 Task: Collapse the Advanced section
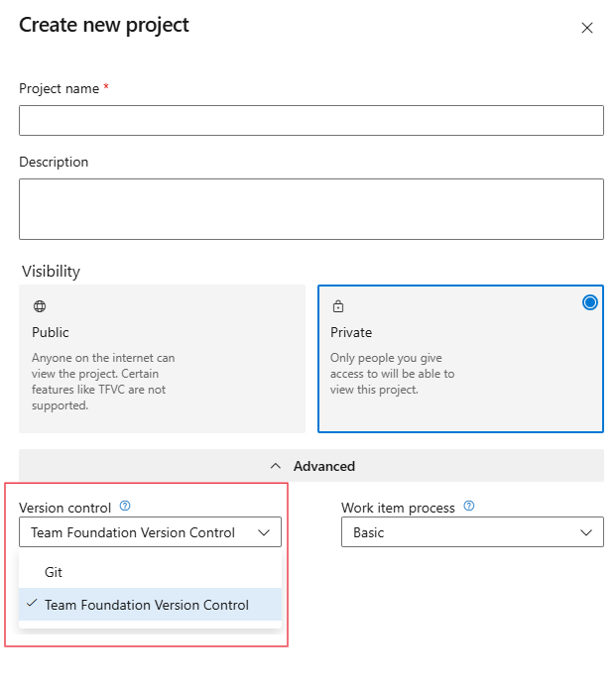pyautogui.click(x=311, y=466)
